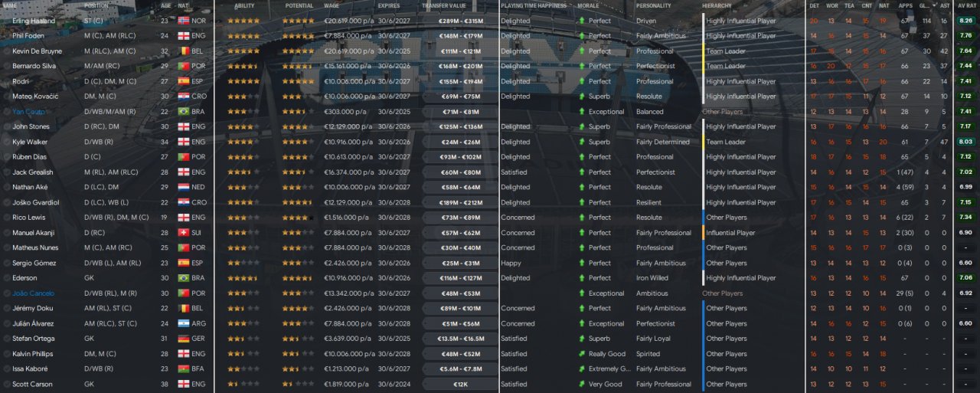Click the Spain flag in Rodri's row
The width and height of the screenshot is (980, 393).
click(x=183, y=81)
